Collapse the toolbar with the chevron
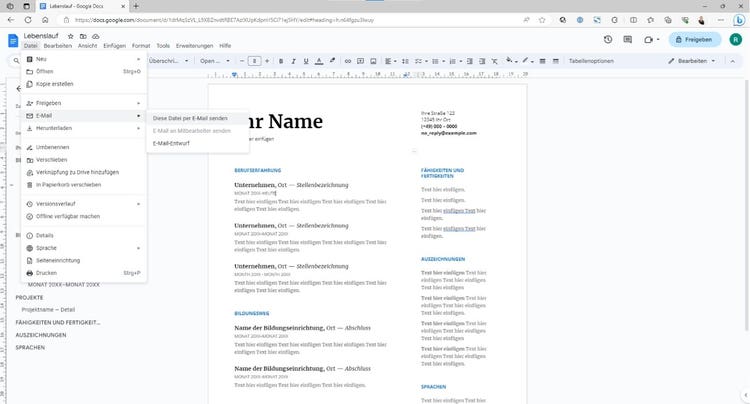Viewport: 750px width, 404px height. pyautogui.click(x=732, y=61)
